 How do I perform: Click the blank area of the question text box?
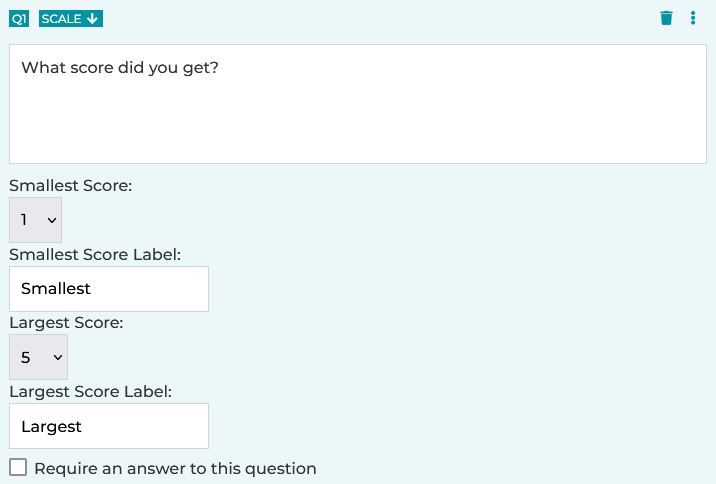pyautogui.click(x=358, y=123)
